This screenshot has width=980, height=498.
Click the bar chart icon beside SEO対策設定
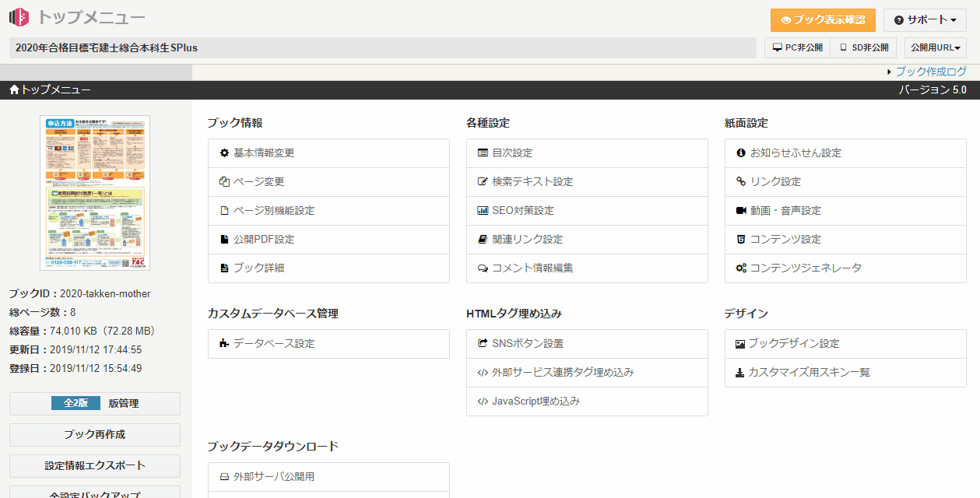click(483, 211)
